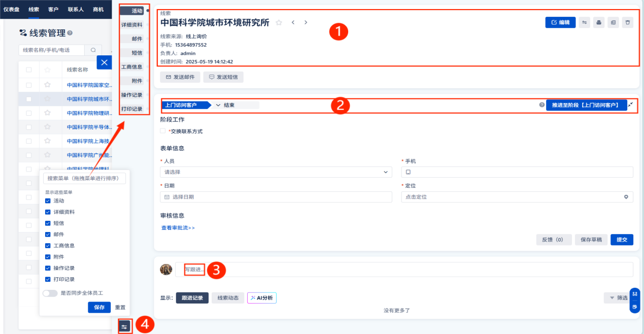Open menu settings icon at bottom of sidebar
Viewport: 644px width, 334px height.
pos(125,326)
